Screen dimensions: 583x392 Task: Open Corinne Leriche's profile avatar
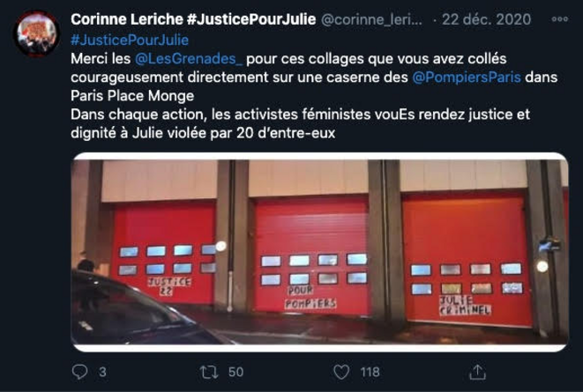(36, 33)
